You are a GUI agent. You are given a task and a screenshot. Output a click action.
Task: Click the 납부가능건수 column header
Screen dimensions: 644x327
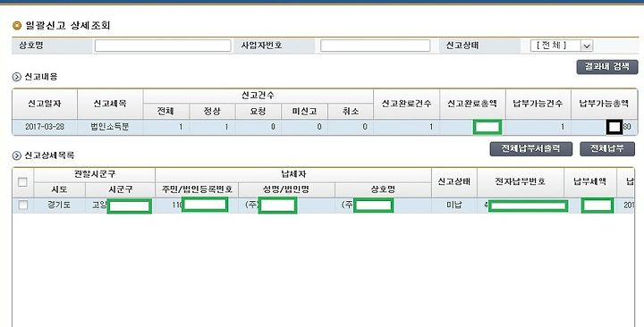pos(538,104)
